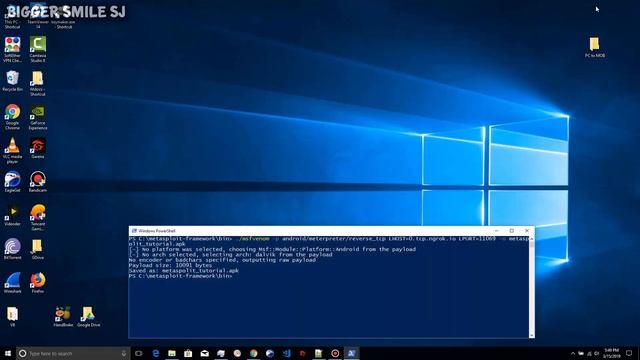Open Task View on the taskbar

coord(139,353)
